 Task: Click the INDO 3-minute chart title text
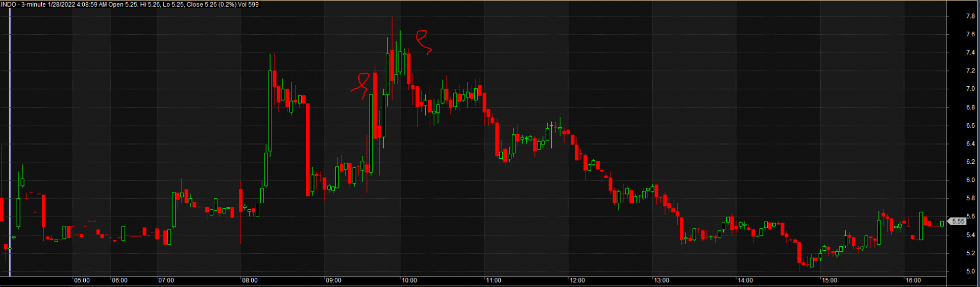pos(130,5)
